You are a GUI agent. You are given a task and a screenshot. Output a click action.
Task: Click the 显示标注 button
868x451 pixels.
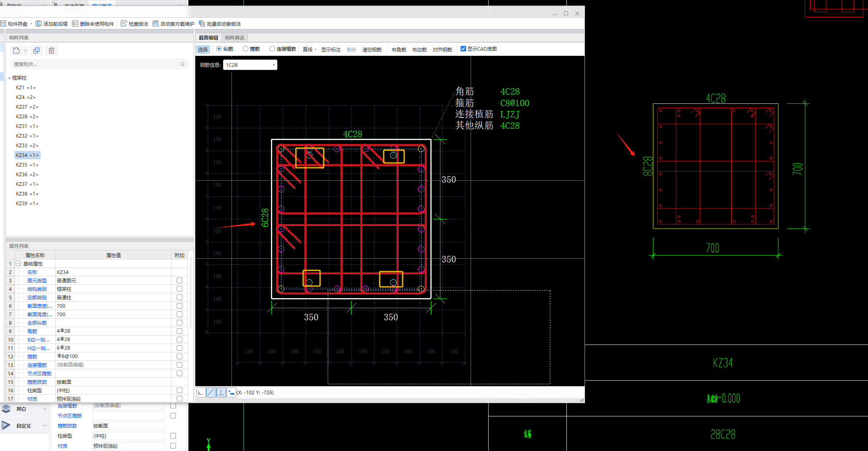tap(331, 49)
